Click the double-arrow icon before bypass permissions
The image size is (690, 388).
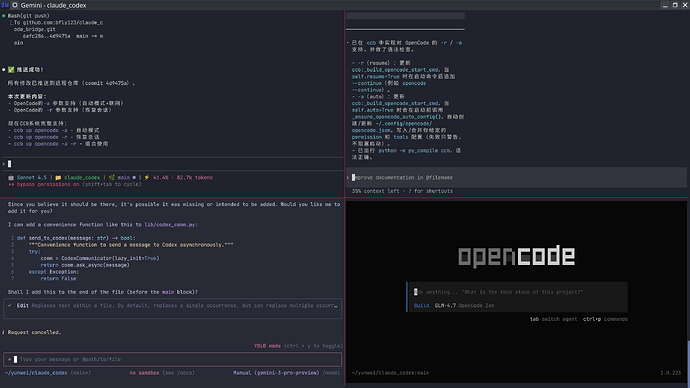11,184
